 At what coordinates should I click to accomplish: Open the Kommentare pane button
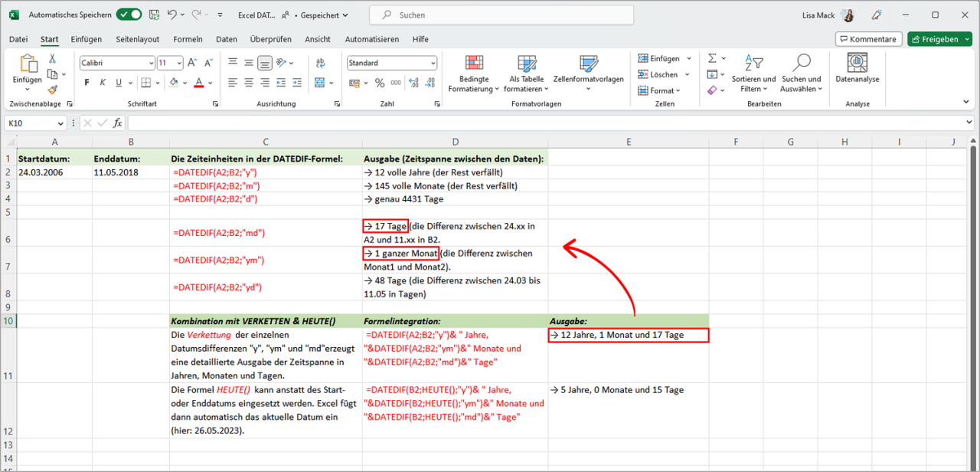coord(867,39)
